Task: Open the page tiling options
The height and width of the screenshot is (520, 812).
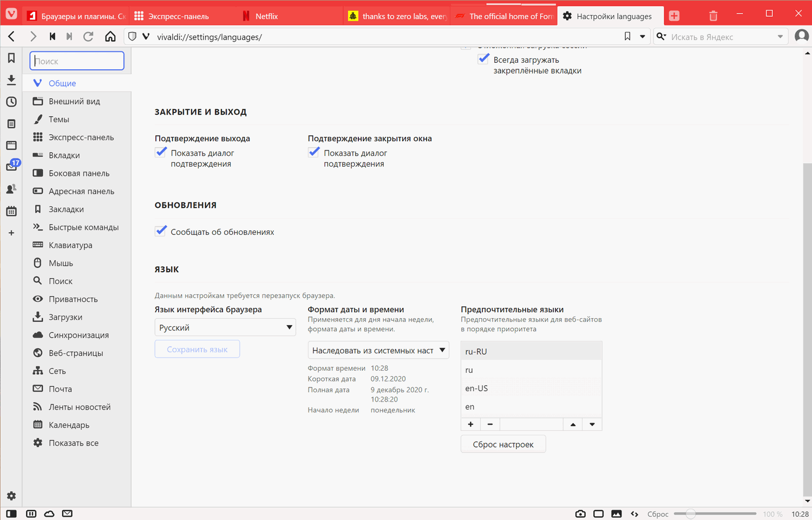Action: click(598, 514)
